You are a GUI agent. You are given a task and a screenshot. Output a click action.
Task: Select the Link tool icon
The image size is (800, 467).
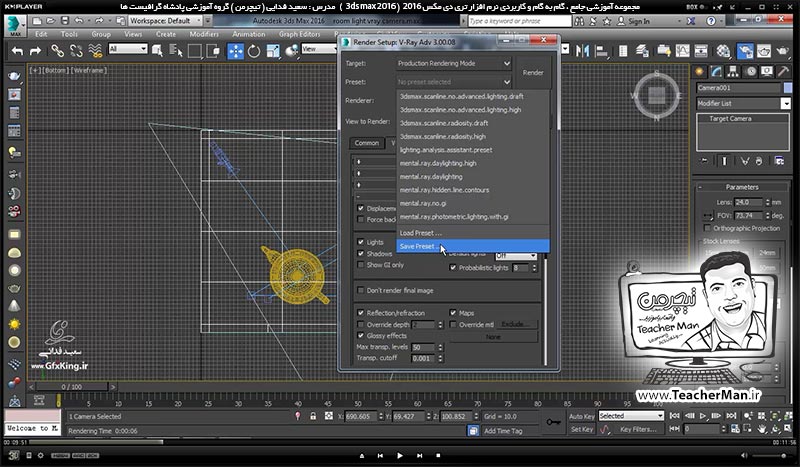point(57,51)
